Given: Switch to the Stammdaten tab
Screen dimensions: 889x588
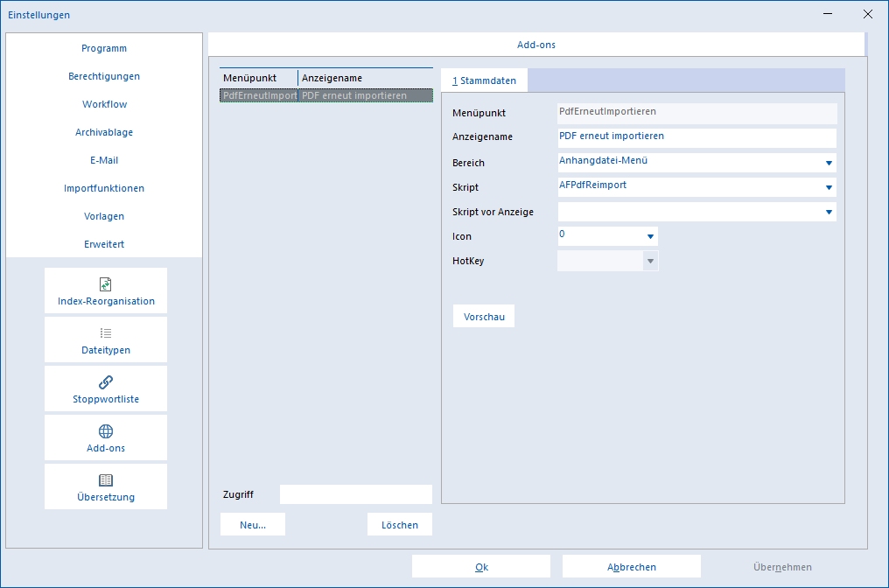Looking at the screenshot, I should click(484, 80).
